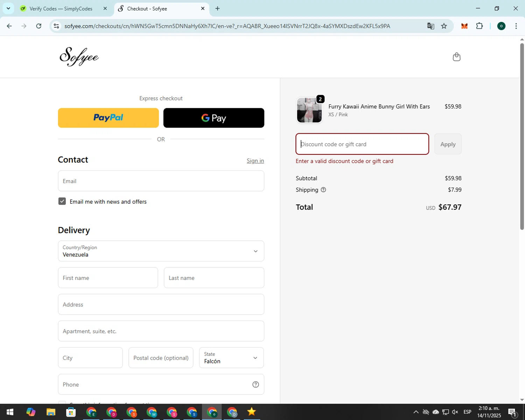Open the taskbar clock and date
The image size is (525, 420).
coord(489,412)
